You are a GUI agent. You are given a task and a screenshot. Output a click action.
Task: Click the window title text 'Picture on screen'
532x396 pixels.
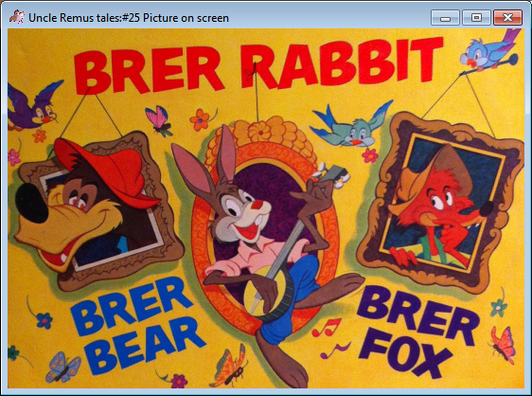click(186, 18)
